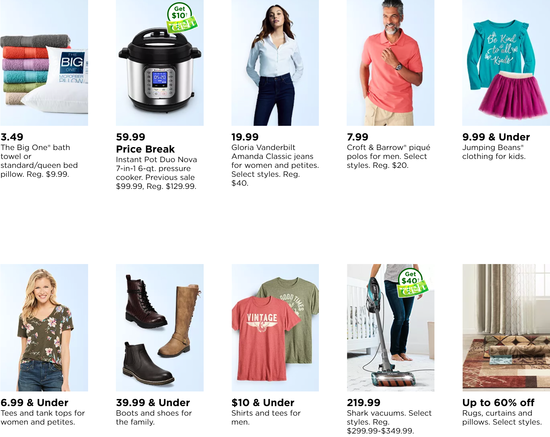Click the 6.99 & Under tees heading
This screenshot has width=550, height=437.
(x=34, y=403)
